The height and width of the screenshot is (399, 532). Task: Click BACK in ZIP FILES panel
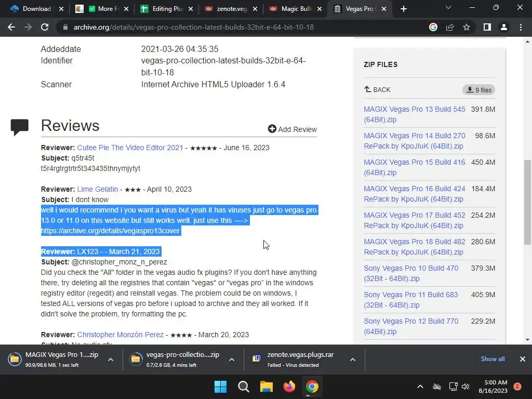point(377,89)
